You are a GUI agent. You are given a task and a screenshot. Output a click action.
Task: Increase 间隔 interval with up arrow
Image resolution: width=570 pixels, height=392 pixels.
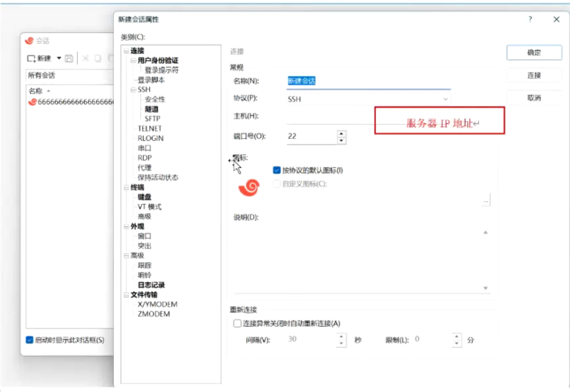pos(341,336)
